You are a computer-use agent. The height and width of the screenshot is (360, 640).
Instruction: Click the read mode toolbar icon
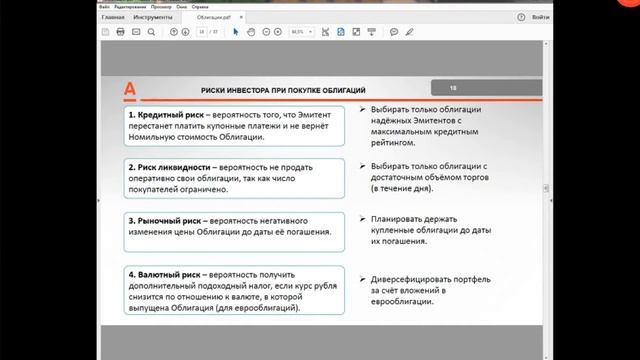(371, 32)
